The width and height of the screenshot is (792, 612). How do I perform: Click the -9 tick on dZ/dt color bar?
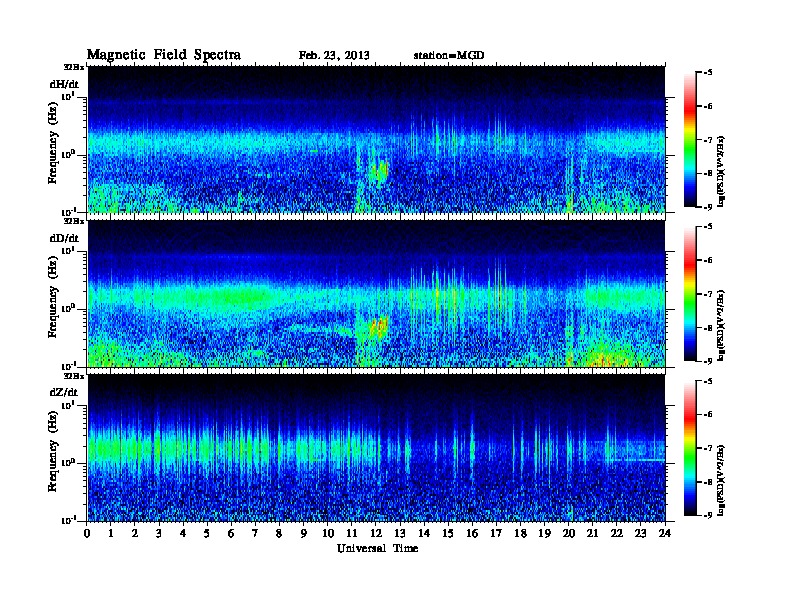click(x=708, y=515)
